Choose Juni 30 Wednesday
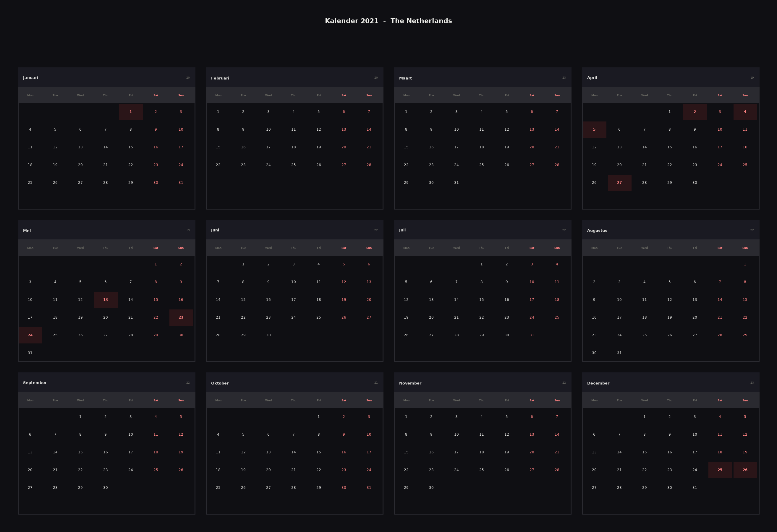Viewport: 777px width, 532px height. pos(268,335)
